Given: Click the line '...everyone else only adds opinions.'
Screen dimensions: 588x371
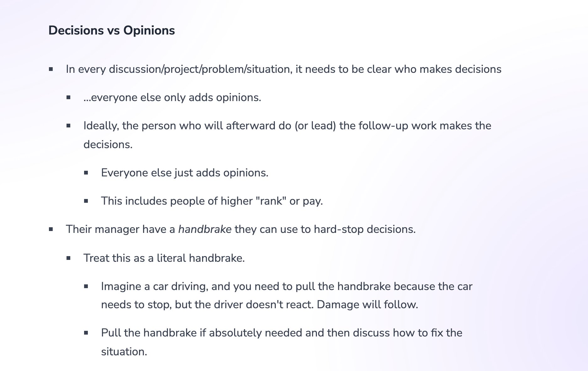Looking at the screenshot, I should tap(172, 97).
